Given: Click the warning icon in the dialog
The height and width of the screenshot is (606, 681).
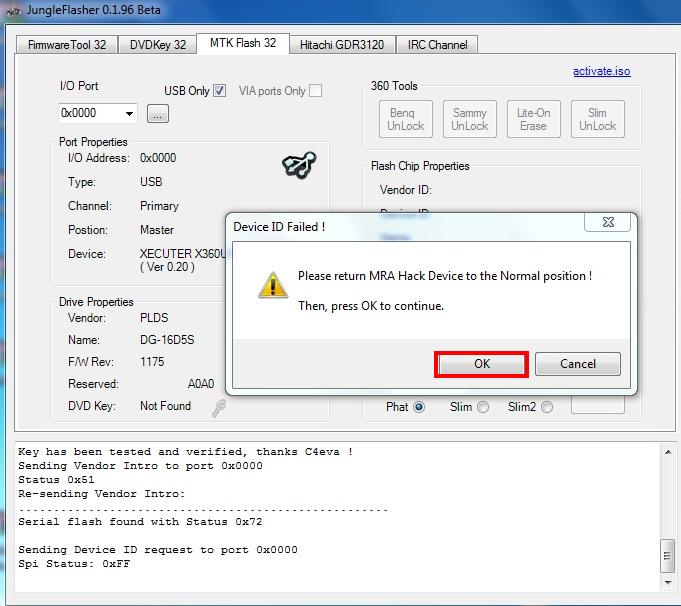Looking at the screenshot, I should point(273,285).
